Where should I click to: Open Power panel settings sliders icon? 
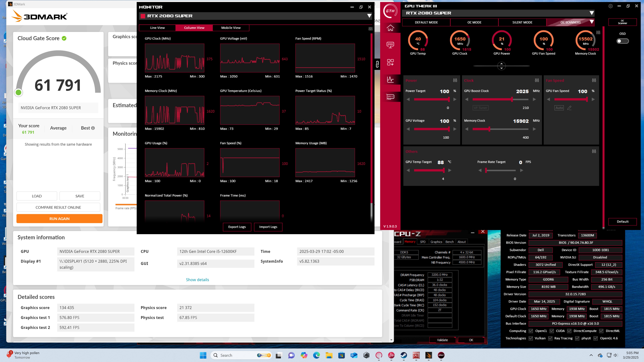click(455, 80)
